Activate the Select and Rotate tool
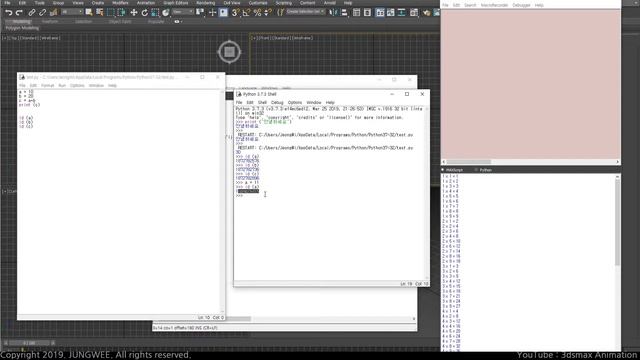The width and height of the screenshot is (640, 360). (144, 13)
